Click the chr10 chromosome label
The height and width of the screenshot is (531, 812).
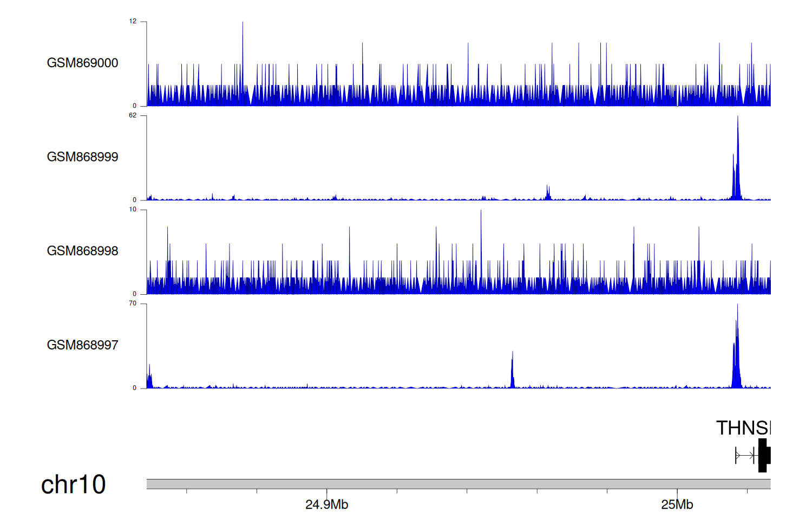tap(73, 484)
